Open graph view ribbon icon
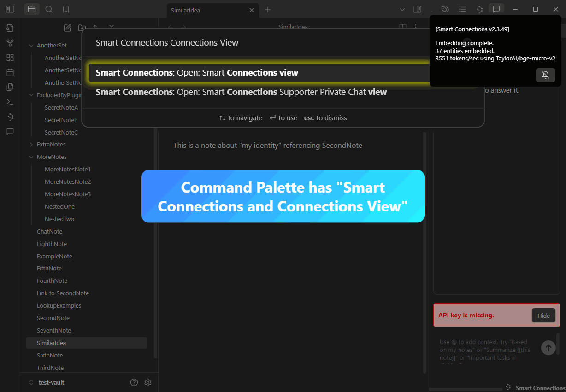 [10, 43]
